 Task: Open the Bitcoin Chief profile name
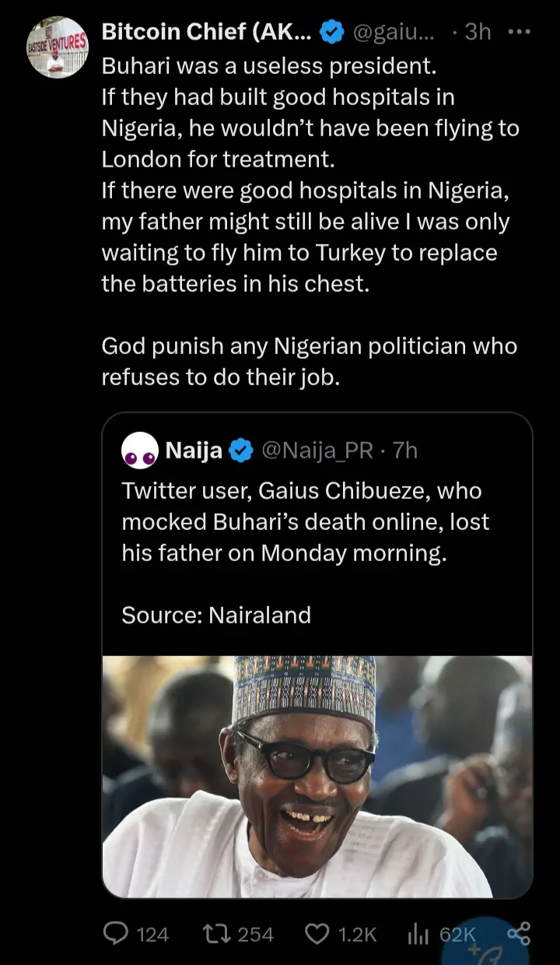click(x=206, y=33)
